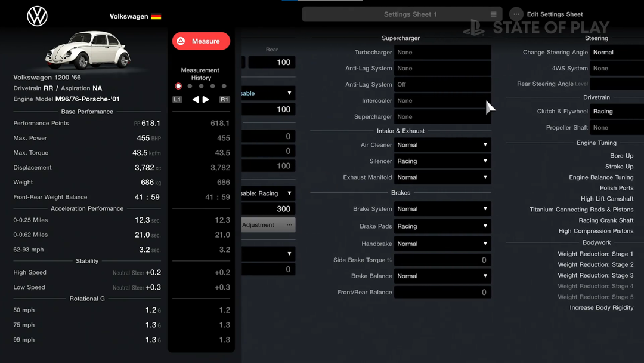Open the Brake Balance dropdown
The height and width of the screenshot is (363, 644).
442,276
